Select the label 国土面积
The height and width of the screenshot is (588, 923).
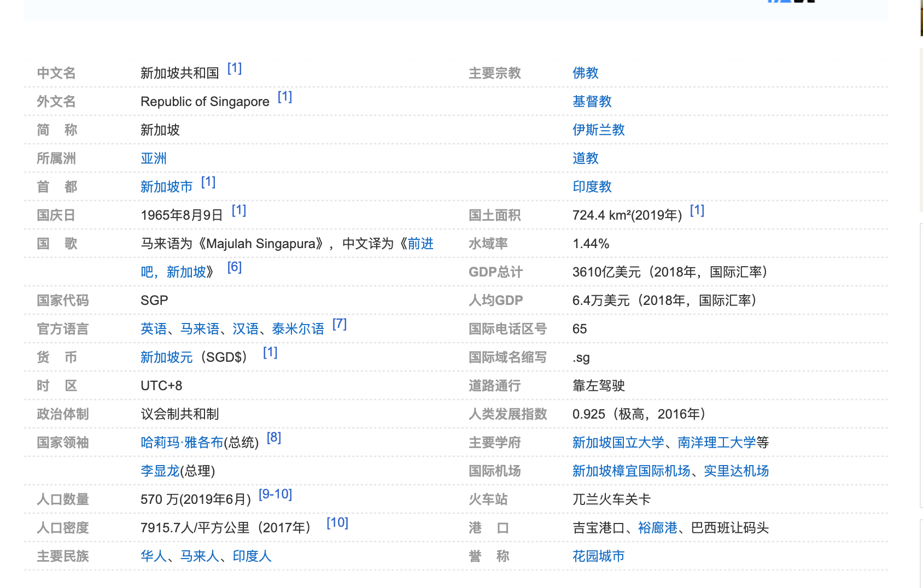coord(495,215)
